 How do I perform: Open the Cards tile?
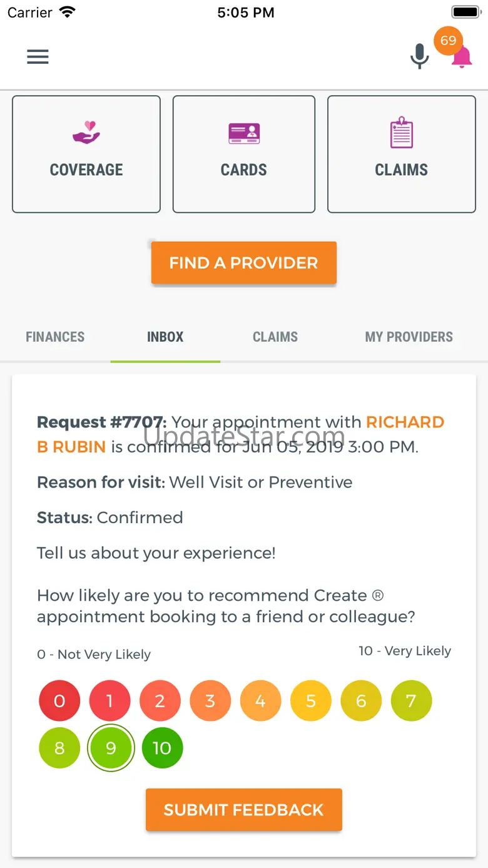[244, 154]
